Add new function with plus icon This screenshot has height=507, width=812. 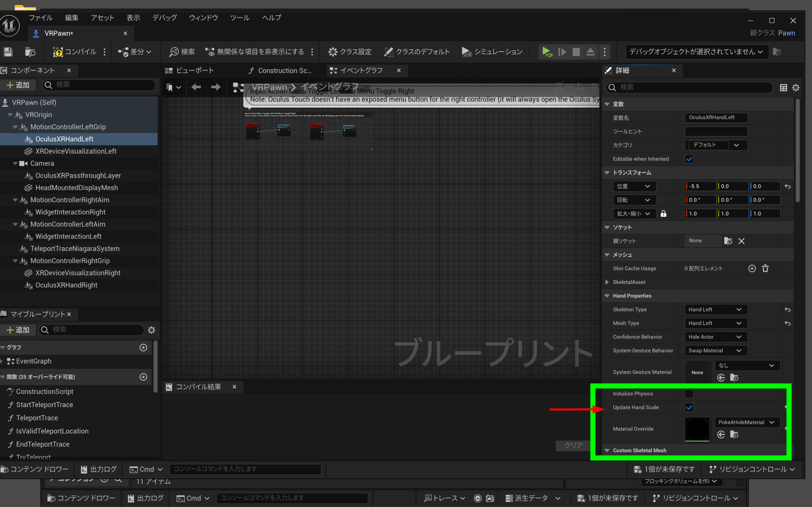coord(143,377)
